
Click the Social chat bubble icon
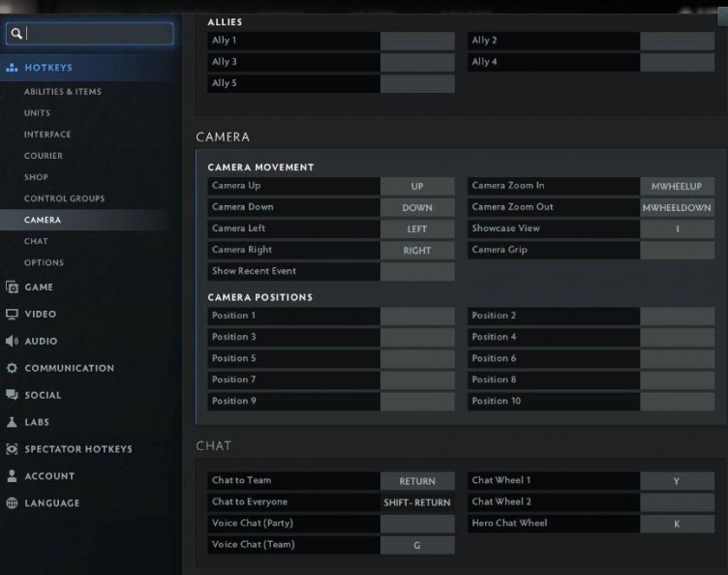[12, 396]
